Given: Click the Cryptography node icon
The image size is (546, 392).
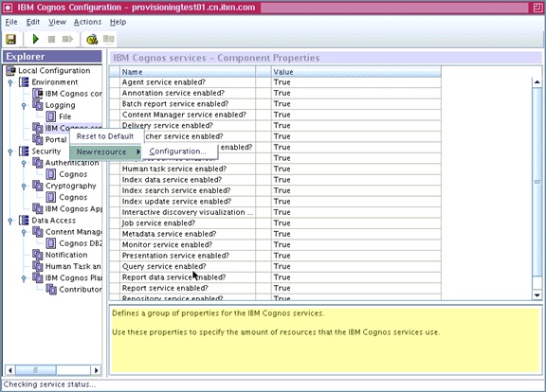Looking at the screenshot, I should (x=37, y=186).
